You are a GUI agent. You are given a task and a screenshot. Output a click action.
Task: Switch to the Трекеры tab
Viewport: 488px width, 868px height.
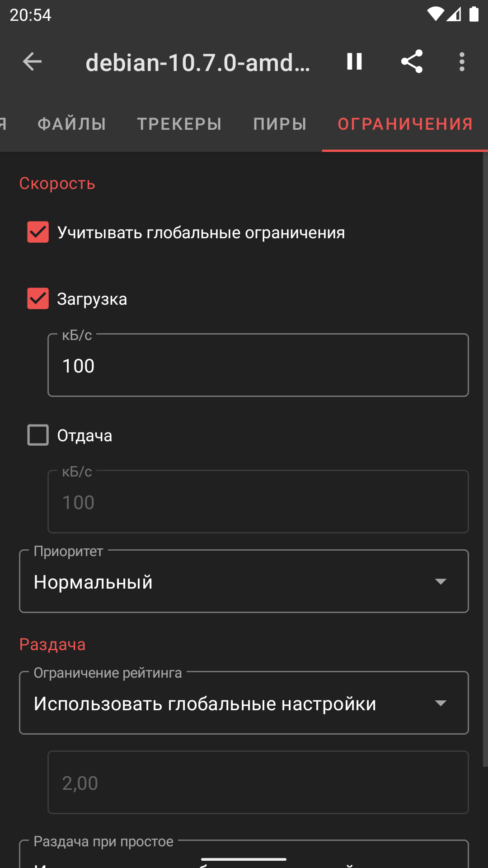coord(179,124)
